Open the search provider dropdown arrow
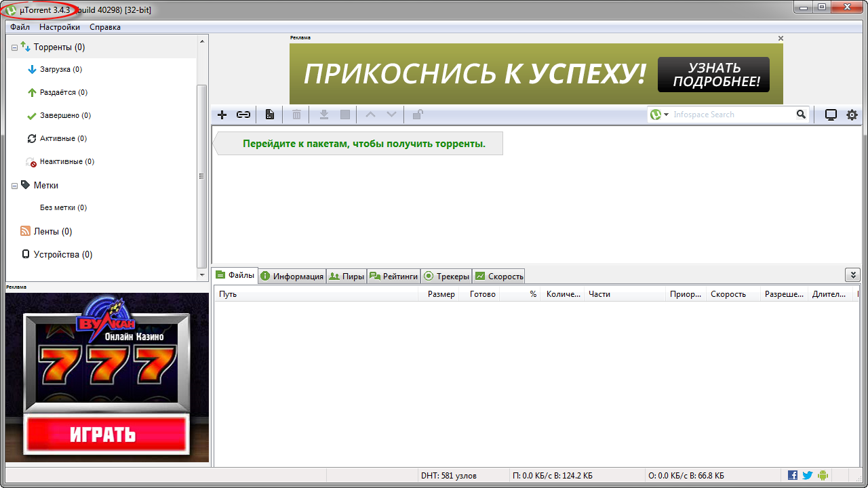This screenshot has height=488, width=868. tap(667, 115)
